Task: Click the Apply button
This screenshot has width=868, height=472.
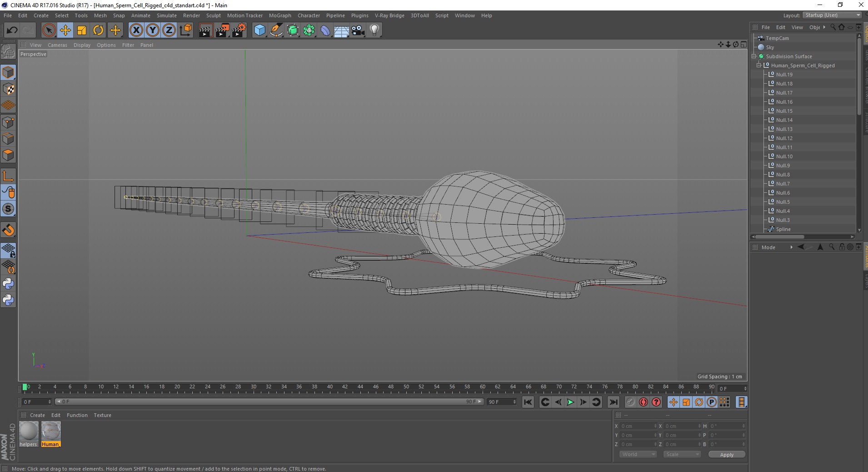Action: pos(727,455)
